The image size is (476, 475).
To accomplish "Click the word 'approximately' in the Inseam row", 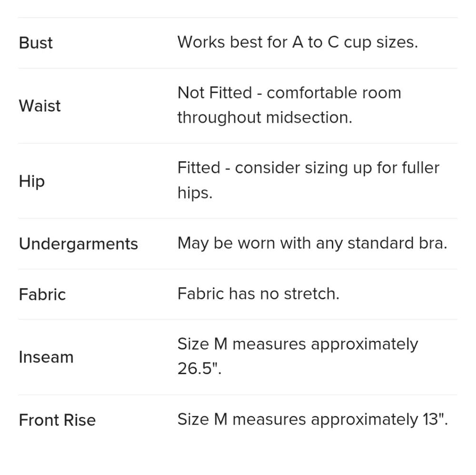I will (364, 344).
